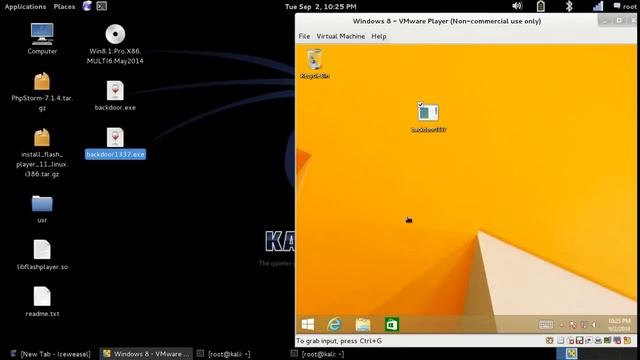Open the usr folder on the desktop
Image resolution: width=640 pixels, height=360 pixels.
42,209
